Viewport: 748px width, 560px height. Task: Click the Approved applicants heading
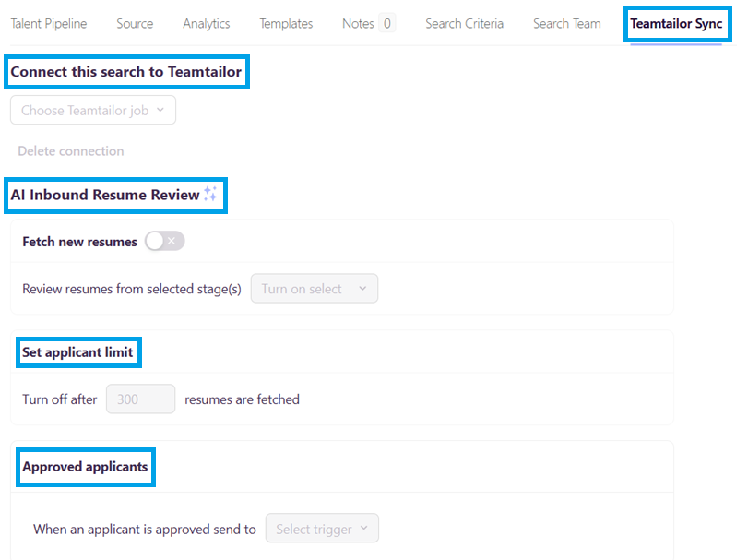click(x=85, y=467)
